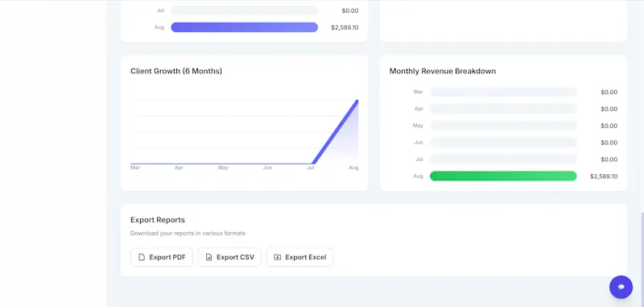Click the Apr bar in Monthly Revenue Breakdown
The height and width of the screenshot is (307, 644).
coord(503,109)
